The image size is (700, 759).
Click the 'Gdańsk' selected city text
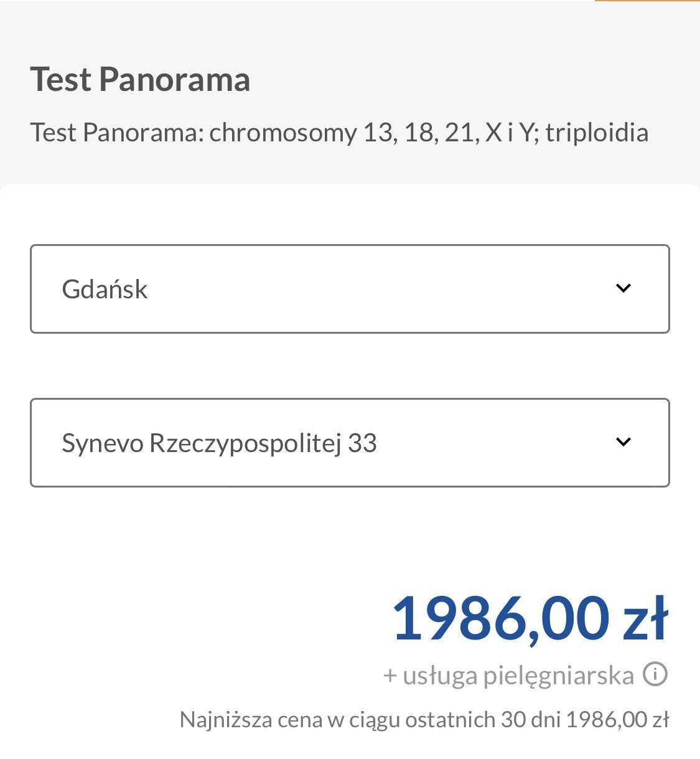click(105, 290)
